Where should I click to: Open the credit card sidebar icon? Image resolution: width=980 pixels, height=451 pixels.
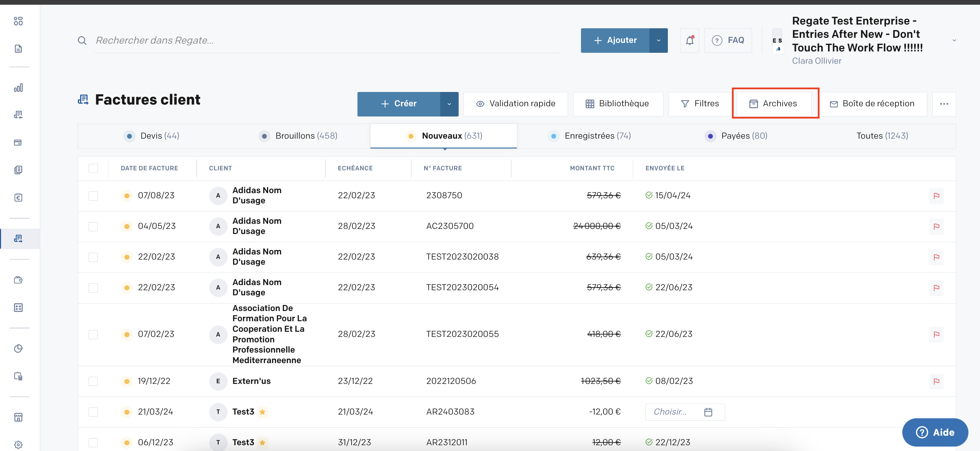pyautogui.click(x=18, y=143)
